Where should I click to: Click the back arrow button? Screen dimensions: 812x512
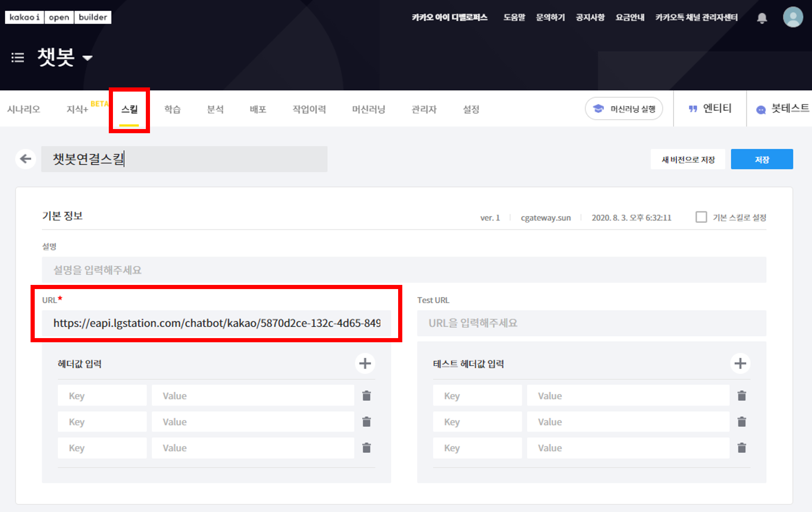(25, 159)
